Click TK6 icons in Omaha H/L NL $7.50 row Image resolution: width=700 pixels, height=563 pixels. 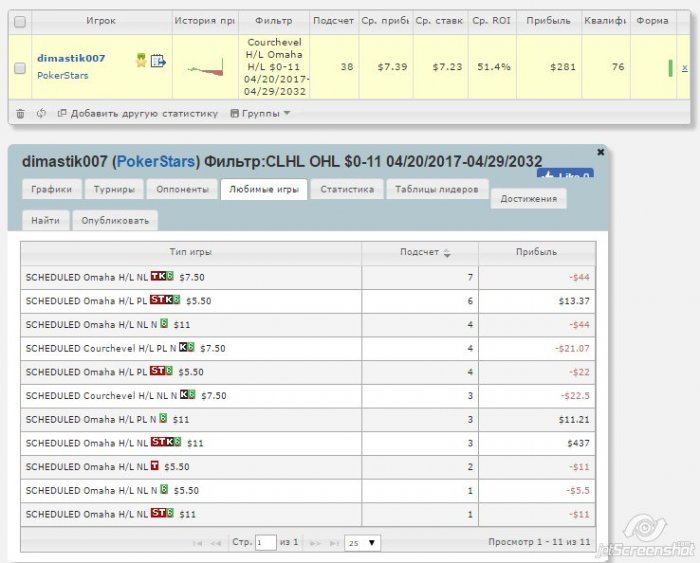[x=162, y=276]
